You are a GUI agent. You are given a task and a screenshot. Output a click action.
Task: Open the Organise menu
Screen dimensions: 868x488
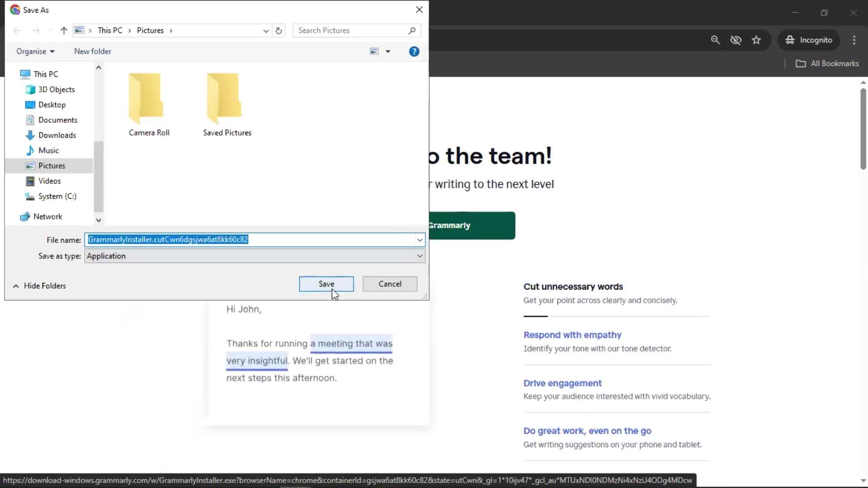coord(35,52)
